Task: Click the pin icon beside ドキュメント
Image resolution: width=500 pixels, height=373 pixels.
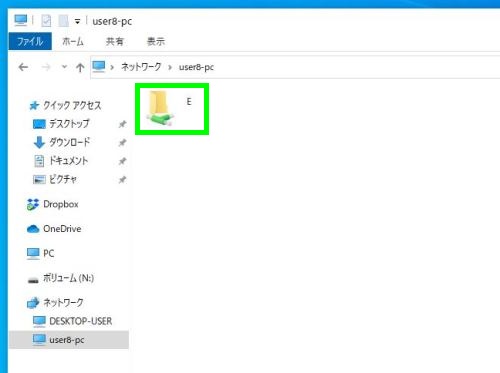Action: 122,161
